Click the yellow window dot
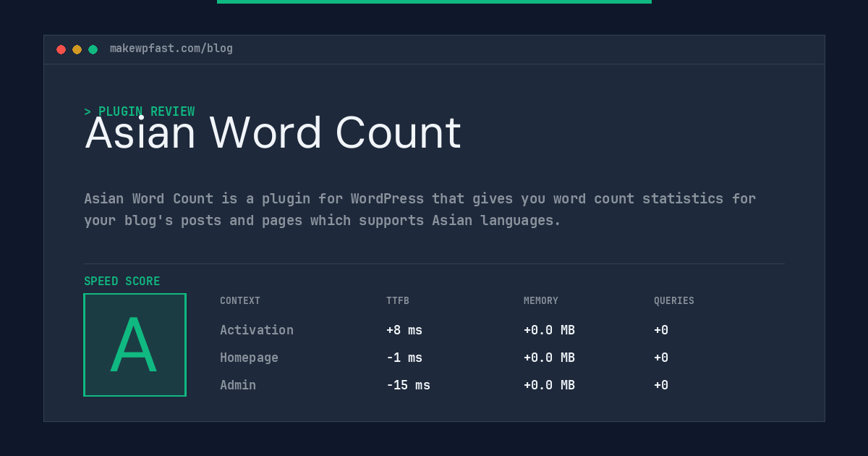 coord(77,49)
